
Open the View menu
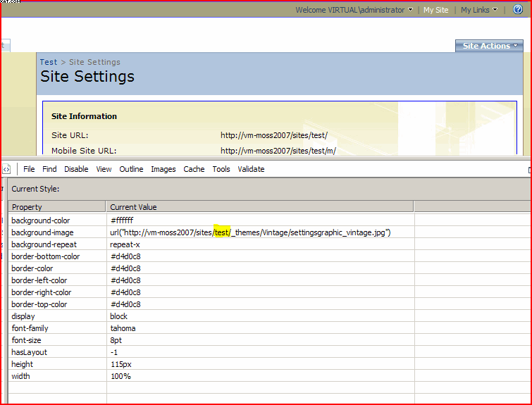pos(104,169)
